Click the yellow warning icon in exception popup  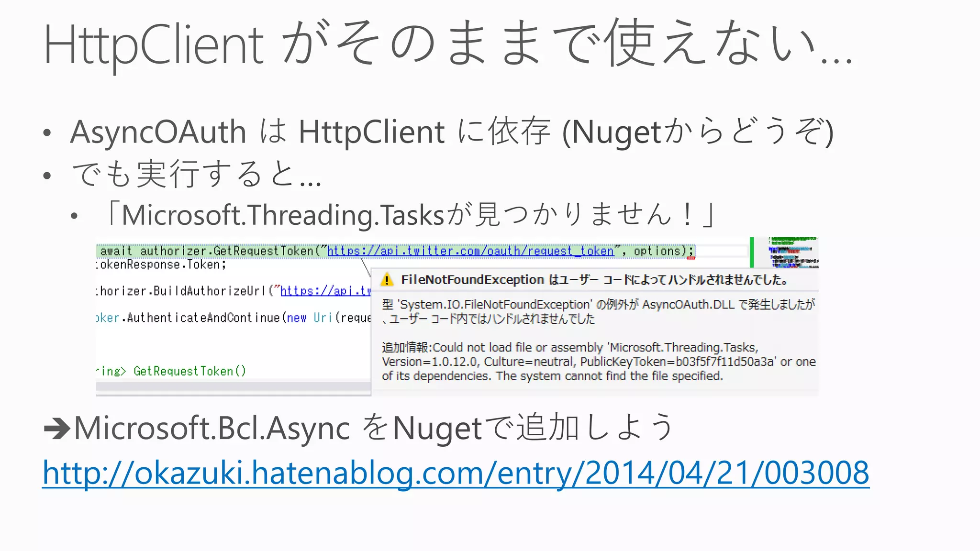click(387, 280)
